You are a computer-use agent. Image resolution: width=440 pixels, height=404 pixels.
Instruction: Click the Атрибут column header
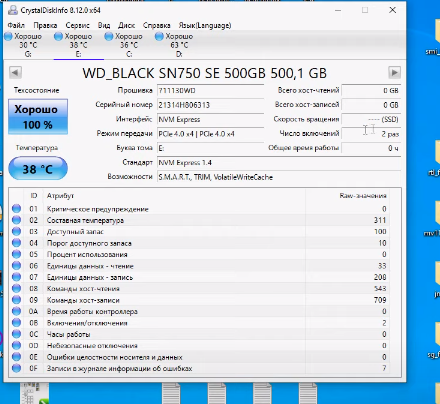click(x=174, y=196)
